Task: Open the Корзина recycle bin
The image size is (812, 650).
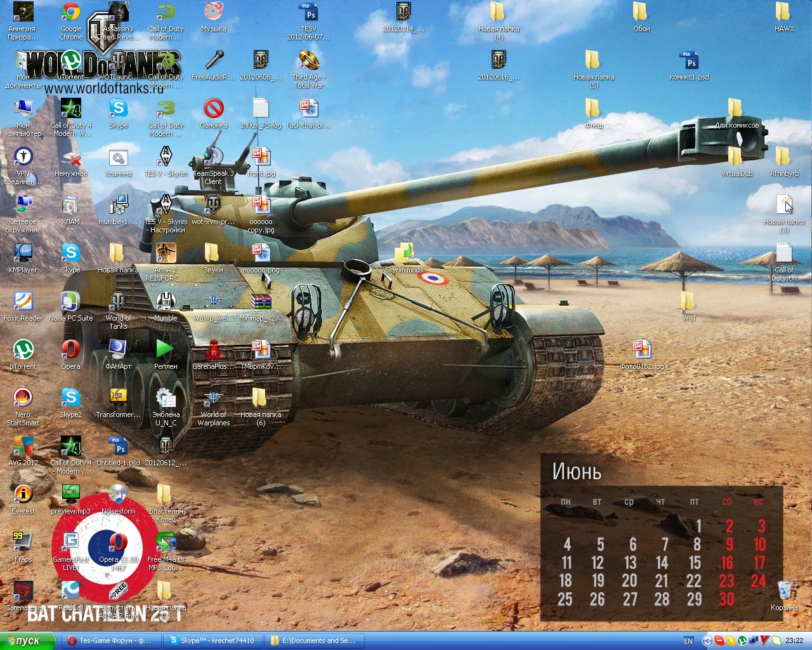Action: [x=784, y=591]
